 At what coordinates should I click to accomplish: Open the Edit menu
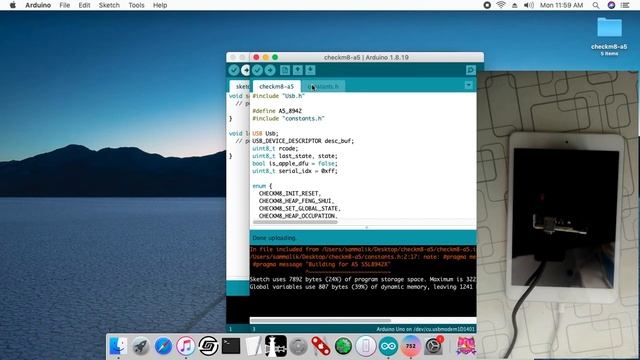click(x=84, y=5)
